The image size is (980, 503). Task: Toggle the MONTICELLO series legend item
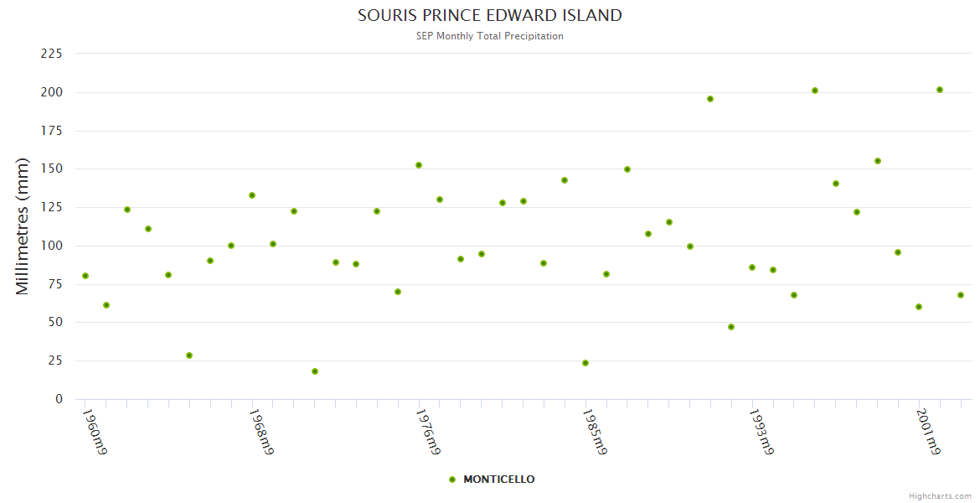coord(498,480)
